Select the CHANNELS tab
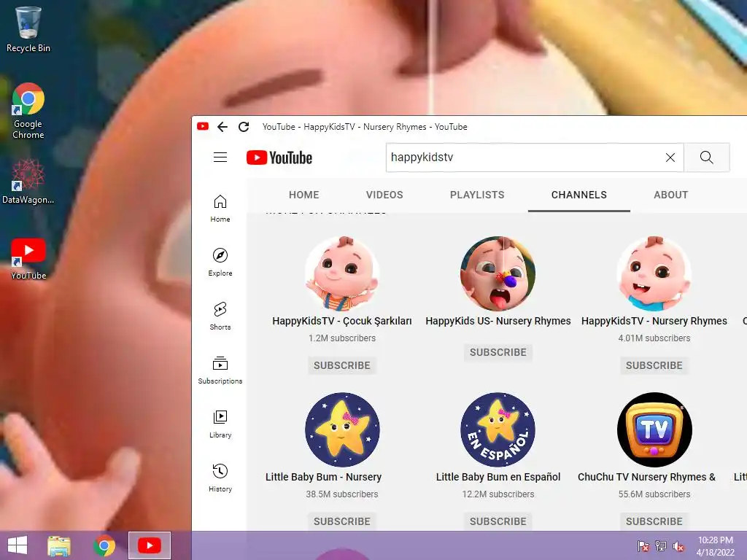 coord(578,195)
